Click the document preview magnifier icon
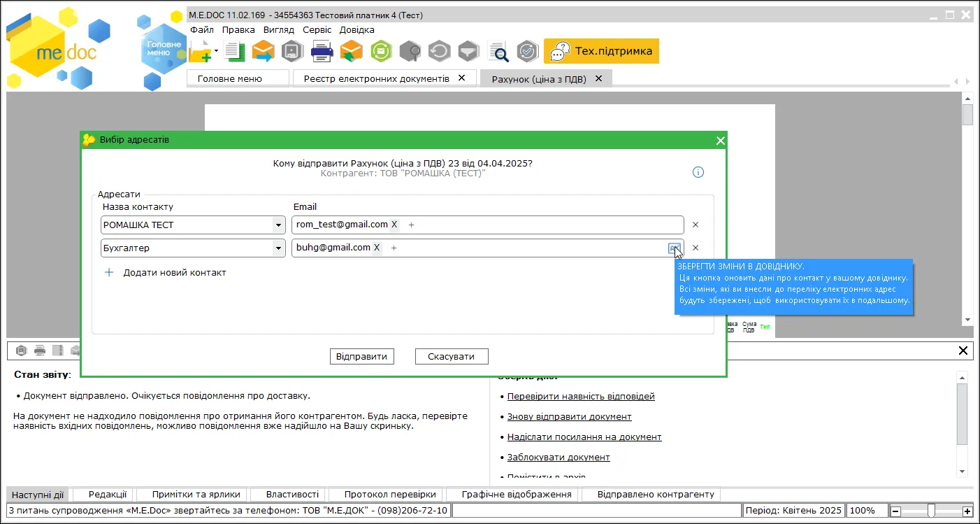Viewport: 980px width, 524px height. click(x=498, y=51)
